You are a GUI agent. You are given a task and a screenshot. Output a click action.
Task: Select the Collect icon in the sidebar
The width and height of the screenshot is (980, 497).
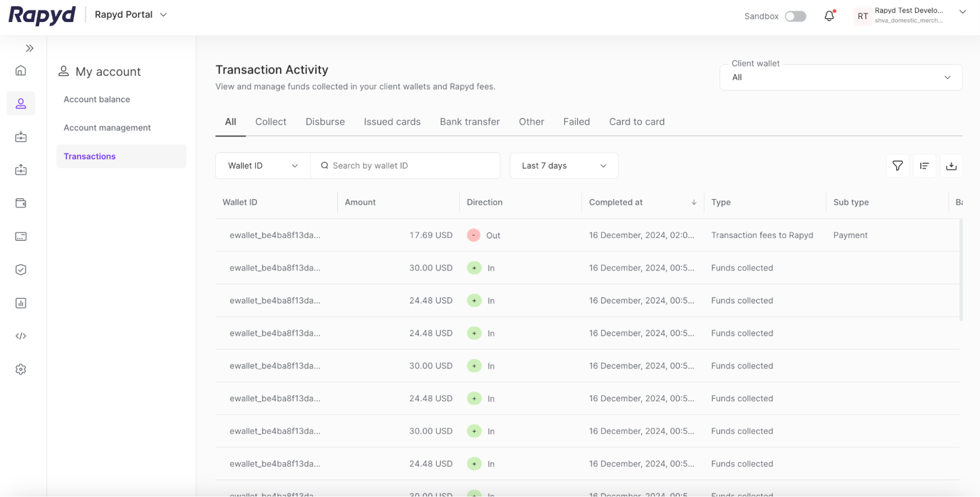21,137
